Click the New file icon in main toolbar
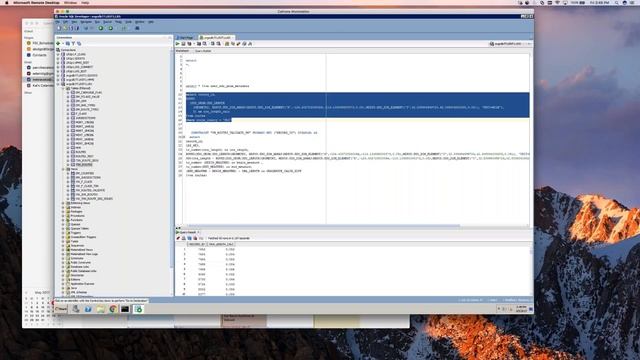The width and height of the screenshot is (640, 360). (59, 28)
